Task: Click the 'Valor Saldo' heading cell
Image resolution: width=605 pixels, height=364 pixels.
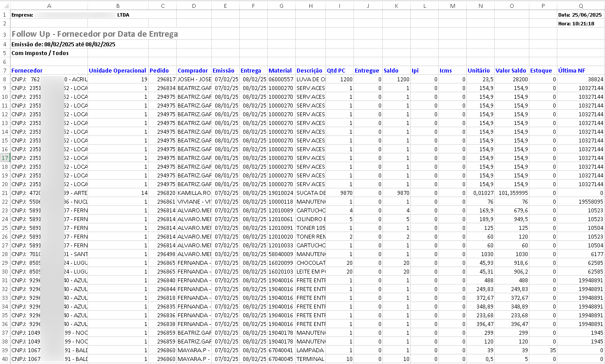Action: (x=511, y=70)
